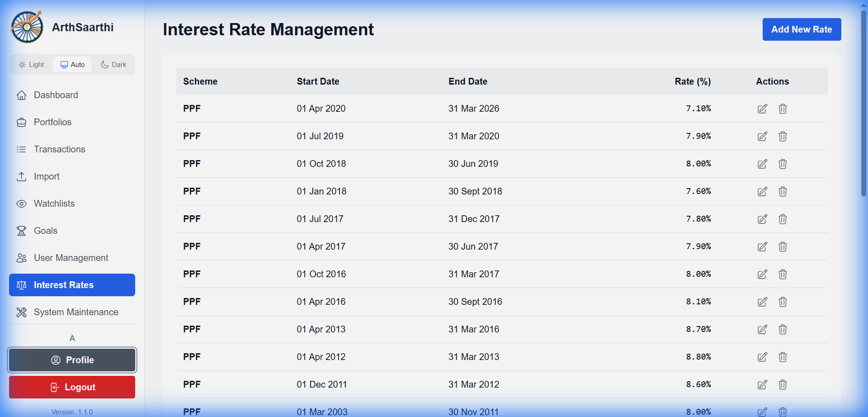The width and height of the screenshot is (868, 417).
Task: Switch theme to Light mode
Action: point(31,64)
